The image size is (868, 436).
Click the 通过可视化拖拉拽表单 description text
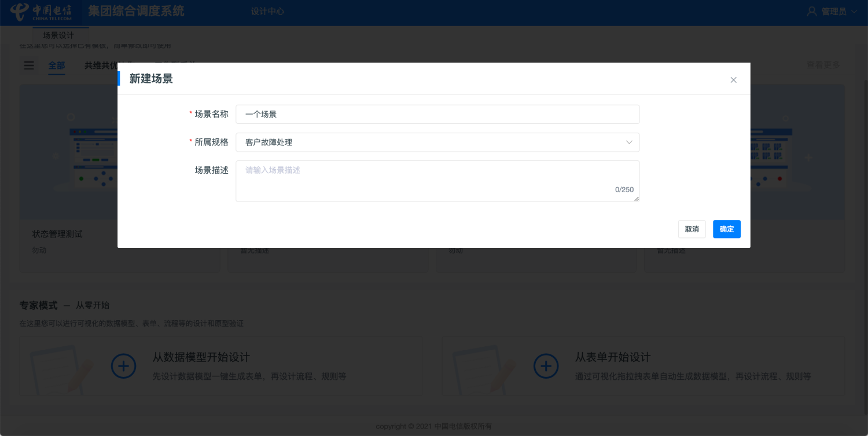click(693, 376)
